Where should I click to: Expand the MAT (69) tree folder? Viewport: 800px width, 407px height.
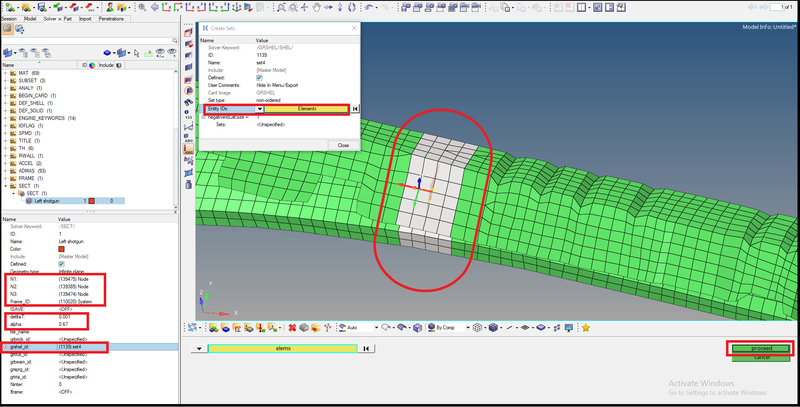(x=6, y=73)
